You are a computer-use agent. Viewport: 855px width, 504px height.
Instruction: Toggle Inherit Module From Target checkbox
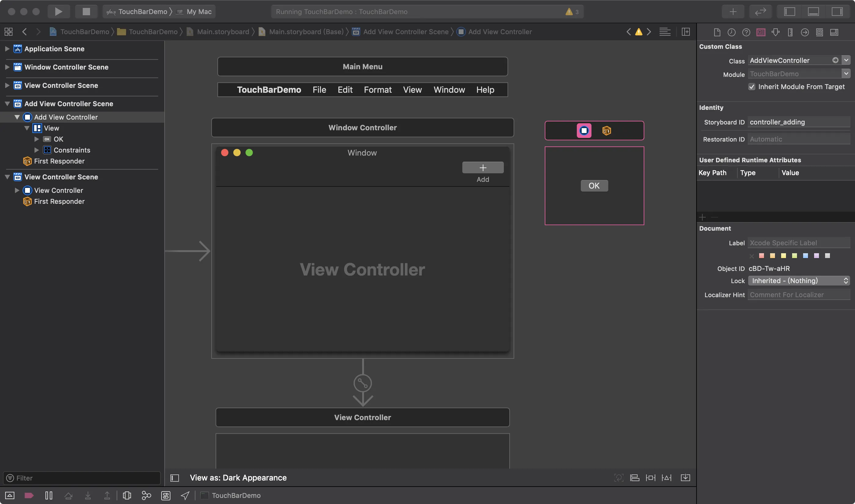point(752,87)
